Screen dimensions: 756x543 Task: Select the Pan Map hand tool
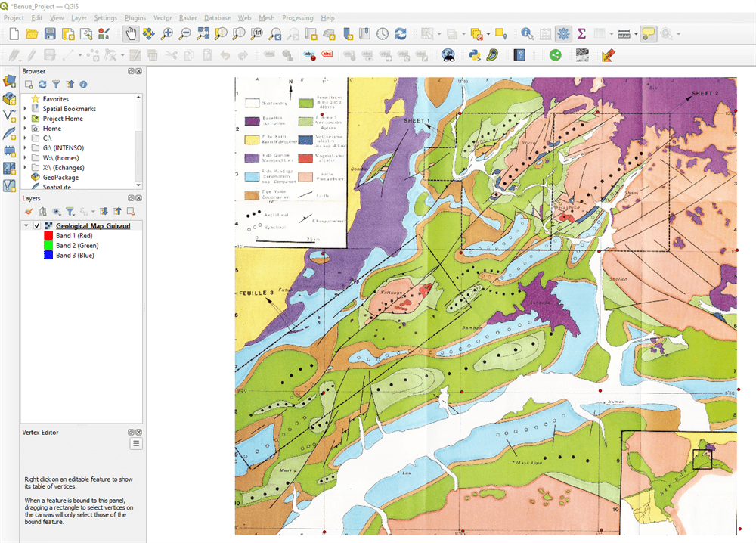[130, 33]
